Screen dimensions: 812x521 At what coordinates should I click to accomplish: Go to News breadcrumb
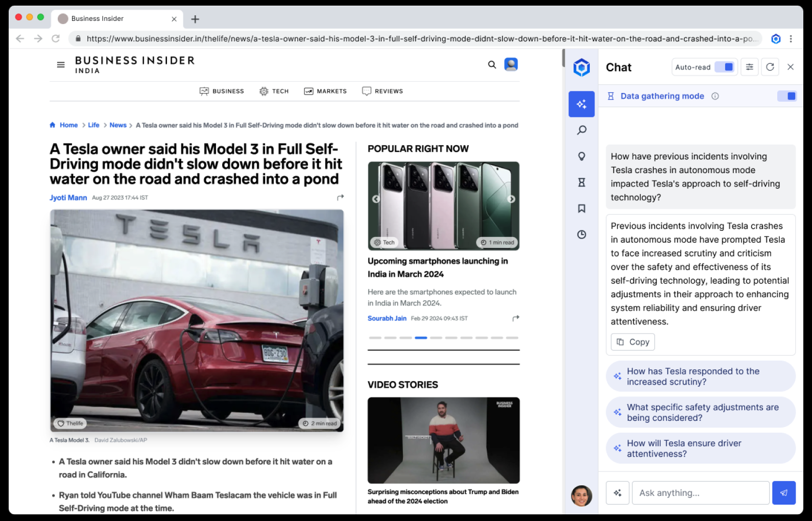pos(118,125)
